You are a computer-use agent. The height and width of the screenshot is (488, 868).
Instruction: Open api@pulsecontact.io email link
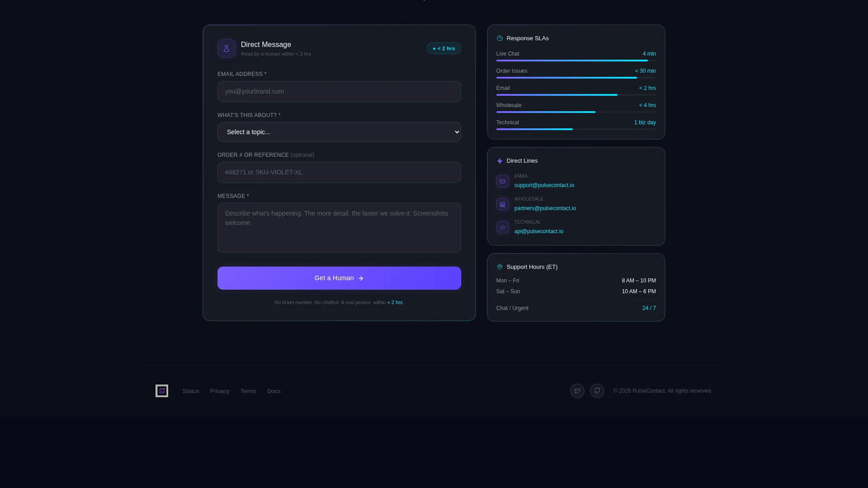coord(538,231)
